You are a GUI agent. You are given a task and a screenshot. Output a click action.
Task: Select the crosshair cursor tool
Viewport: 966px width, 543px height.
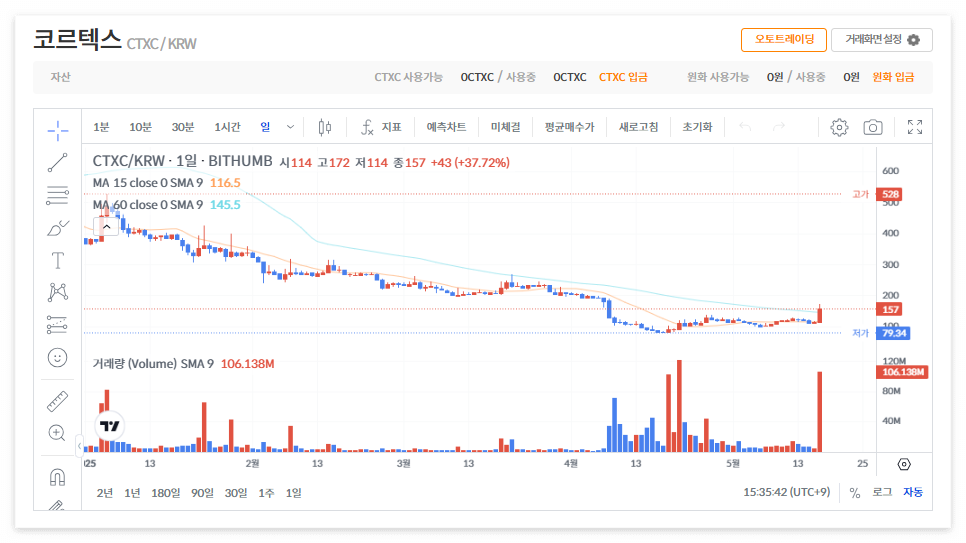pos(58,130)
